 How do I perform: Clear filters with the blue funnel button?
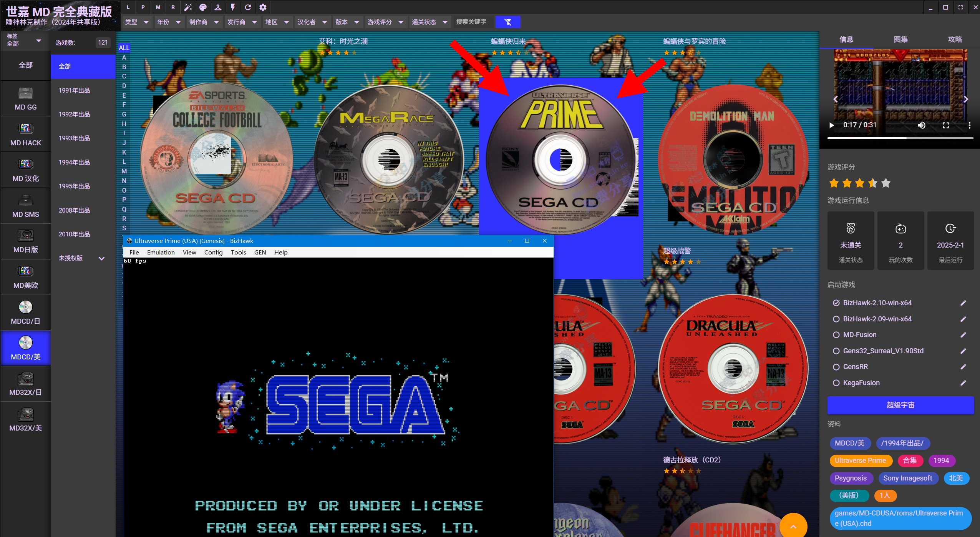[x=508, y=22]
